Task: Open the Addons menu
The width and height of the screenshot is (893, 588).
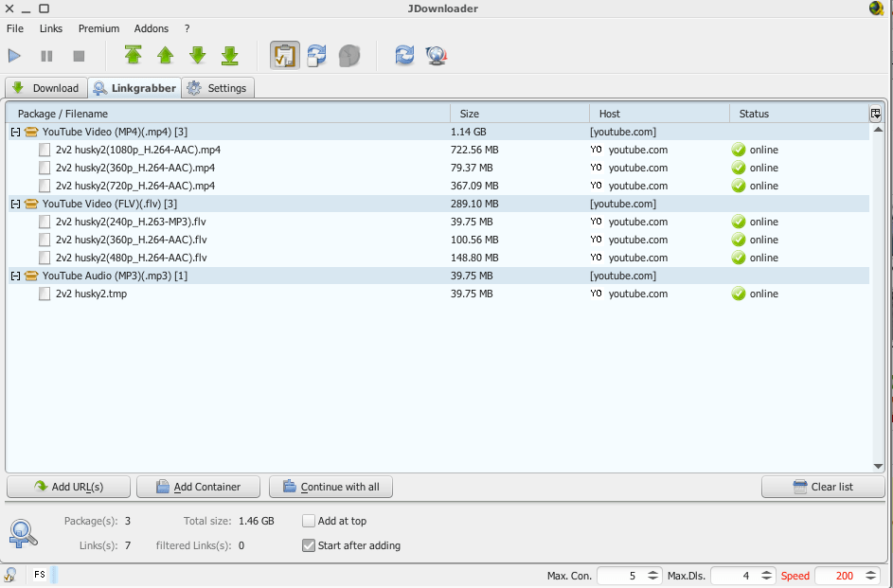Action: [151, 28]
